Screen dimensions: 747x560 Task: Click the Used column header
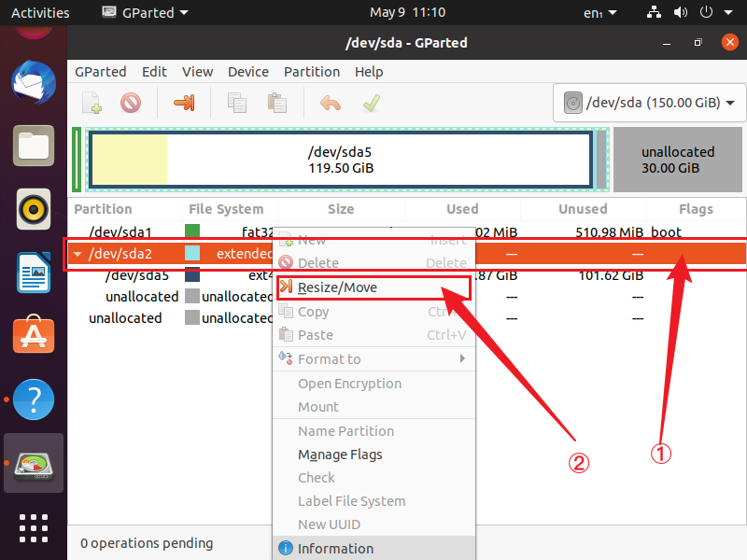tap(462, 209)
